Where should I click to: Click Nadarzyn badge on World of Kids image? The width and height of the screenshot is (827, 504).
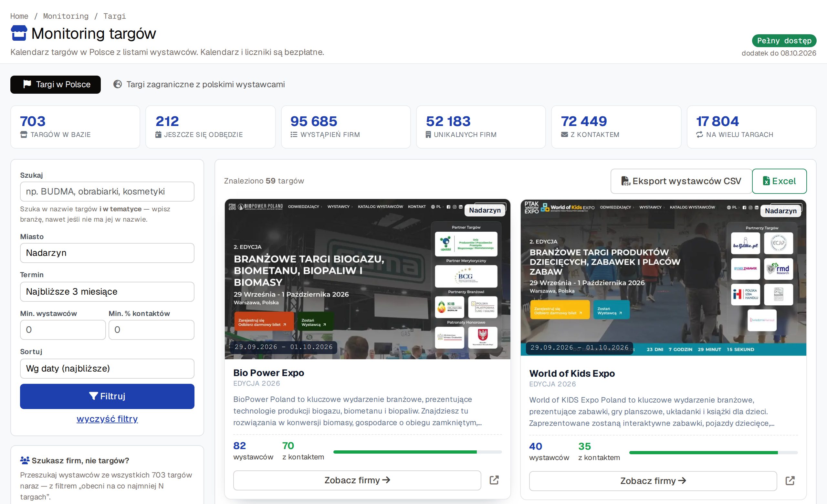click(781, 211)
